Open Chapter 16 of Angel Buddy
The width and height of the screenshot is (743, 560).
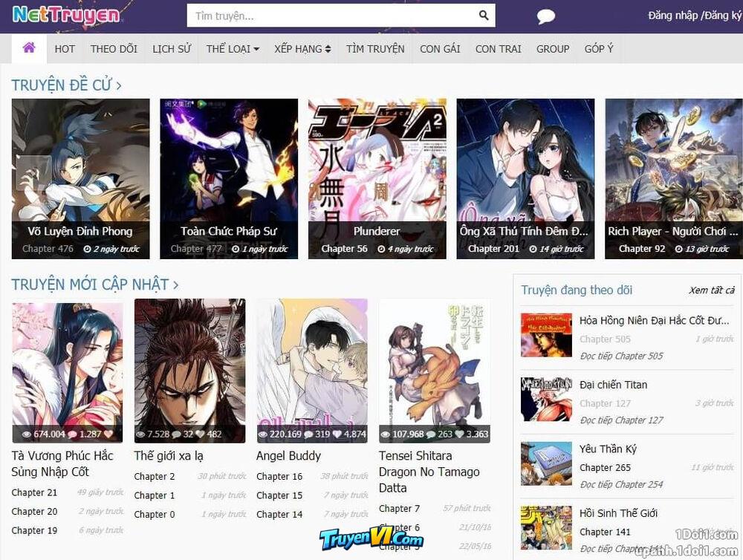click(x=279, y=477)
